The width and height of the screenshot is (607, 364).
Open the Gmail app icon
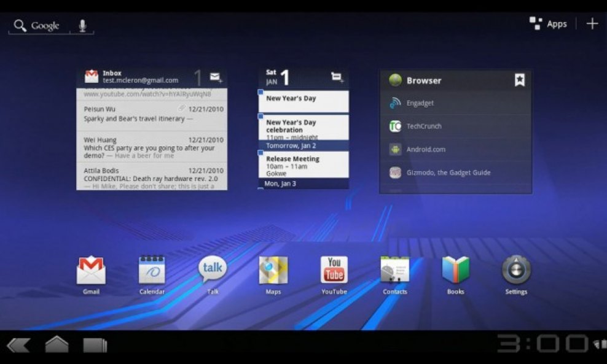91,270
